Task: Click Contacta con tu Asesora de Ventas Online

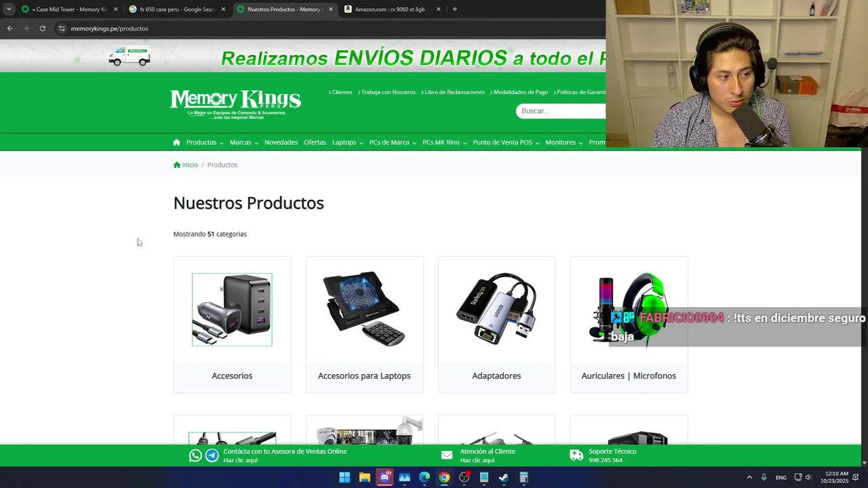Action: click(x=285, y=451)
